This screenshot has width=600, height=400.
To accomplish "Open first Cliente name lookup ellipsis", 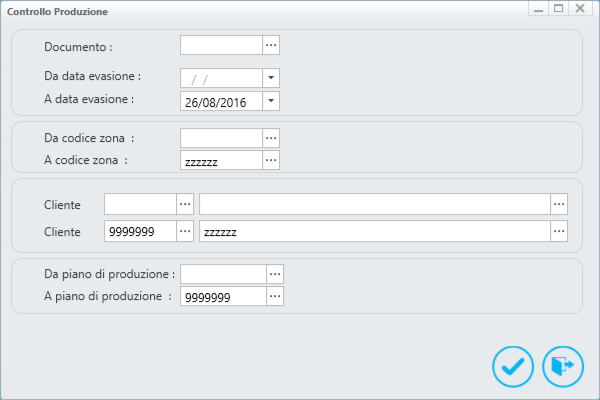I will click(559, 204).
